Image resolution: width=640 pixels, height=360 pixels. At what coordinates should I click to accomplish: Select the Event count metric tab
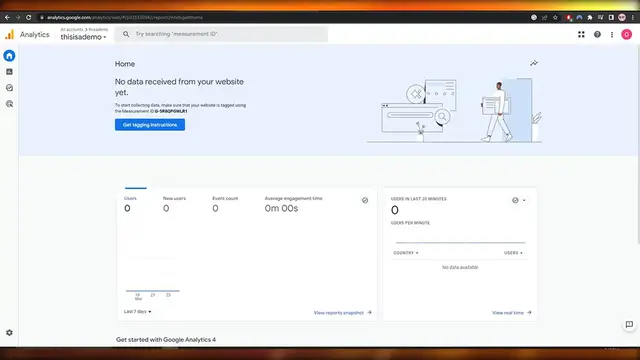[x=225, y=204]
